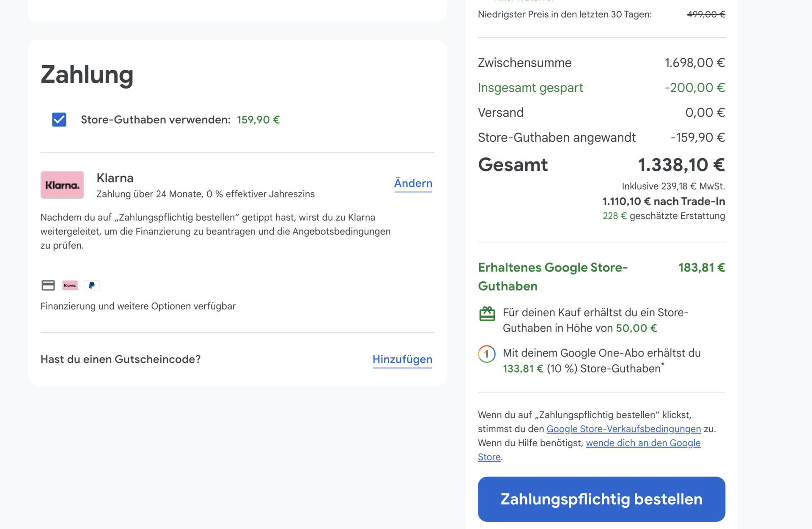Click Hinzufügen to add a voucher code
Screen dimensions: 812x529
(402, 359)
